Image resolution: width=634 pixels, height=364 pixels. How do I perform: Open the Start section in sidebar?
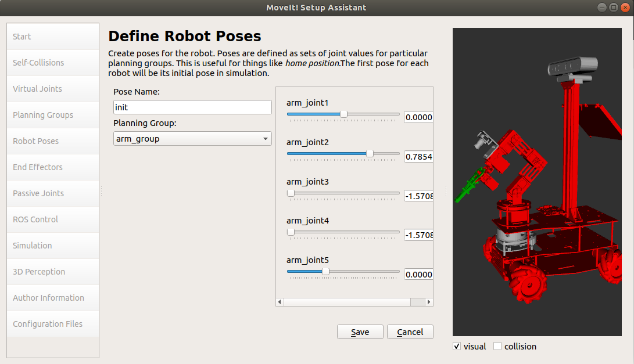pos(53,37)
